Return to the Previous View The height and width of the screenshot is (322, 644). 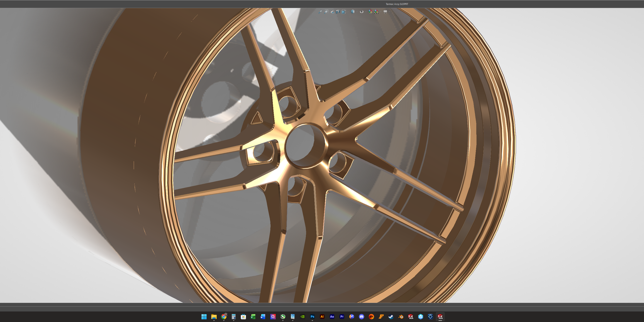(332, 12)
